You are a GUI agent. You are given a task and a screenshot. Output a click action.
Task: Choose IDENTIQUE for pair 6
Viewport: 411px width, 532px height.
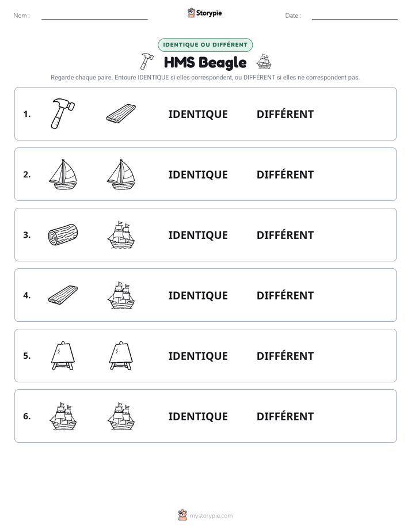[198, 416]
